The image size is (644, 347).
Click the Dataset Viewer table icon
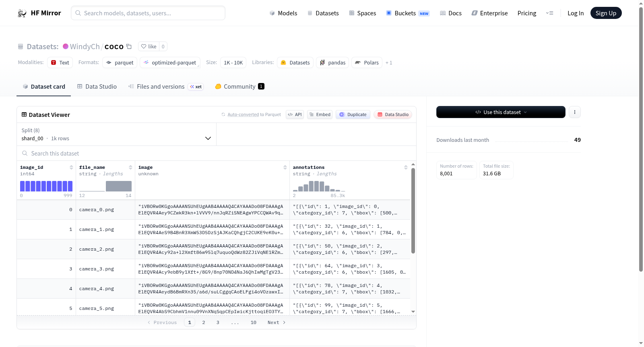pyautogui.click(x=24, y=114)
